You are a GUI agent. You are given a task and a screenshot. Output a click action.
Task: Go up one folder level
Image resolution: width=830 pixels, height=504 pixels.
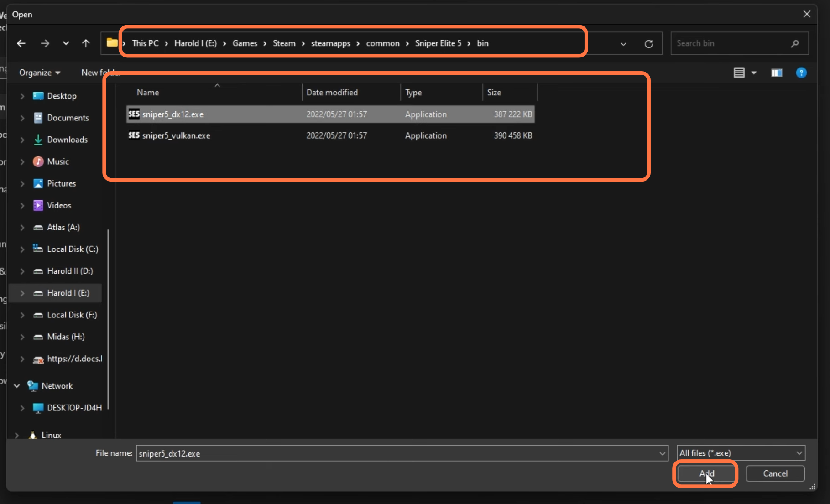pos(86,43)
